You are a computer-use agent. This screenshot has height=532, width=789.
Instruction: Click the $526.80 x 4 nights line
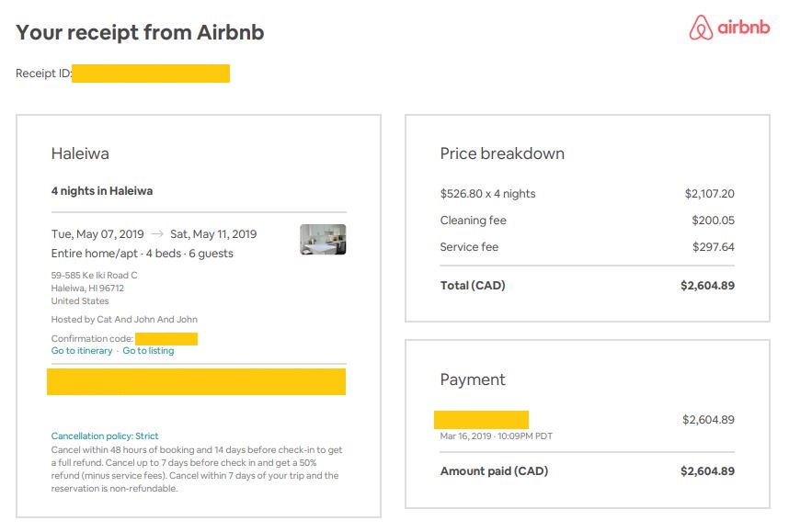pyautogui.click(x=487, y=194)
